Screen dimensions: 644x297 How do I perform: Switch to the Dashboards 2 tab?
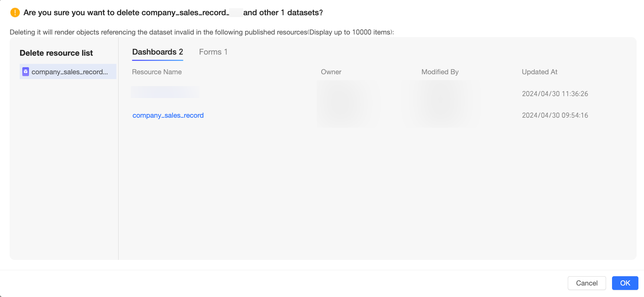click(158, 52)
